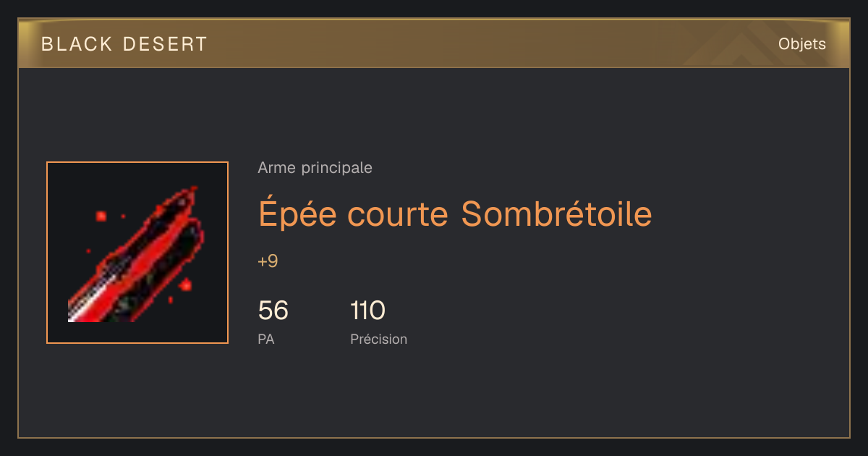The width and height of the screenshot is (868, 456).
Task: Click the golden header bar background
Action: coord(434,44)
